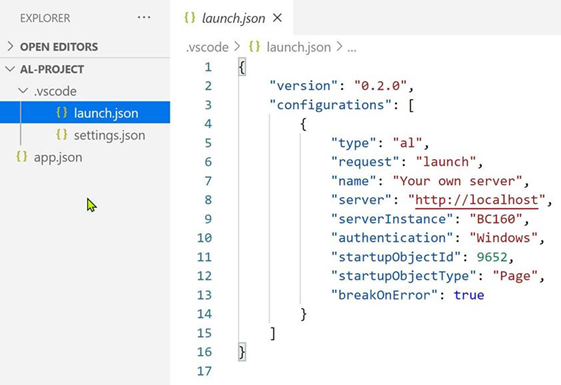Click the JSON icon in the breadcrumb
This screenshot has height=385, width=561.
tap(254, 47)
